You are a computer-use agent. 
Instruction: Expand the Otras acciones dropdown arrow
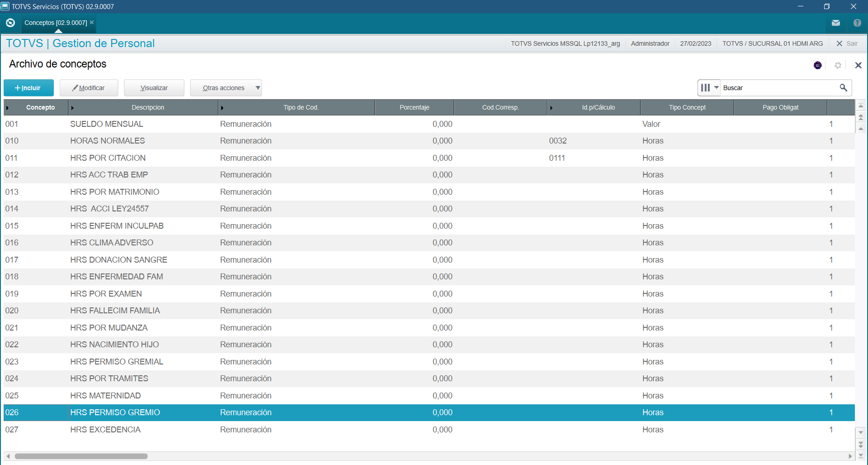258,88
